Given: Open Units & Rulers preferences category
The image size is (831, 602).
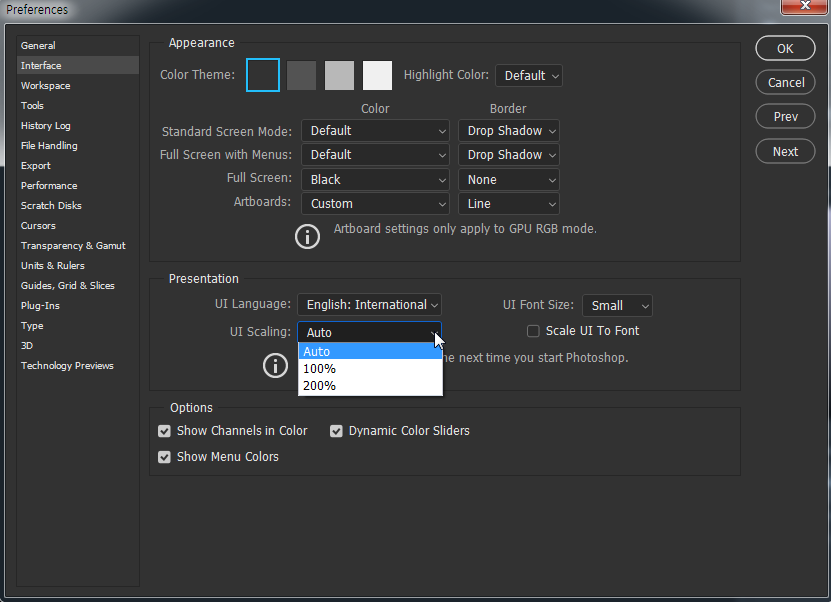Looking at the screenshot, I should pos(78,265).
